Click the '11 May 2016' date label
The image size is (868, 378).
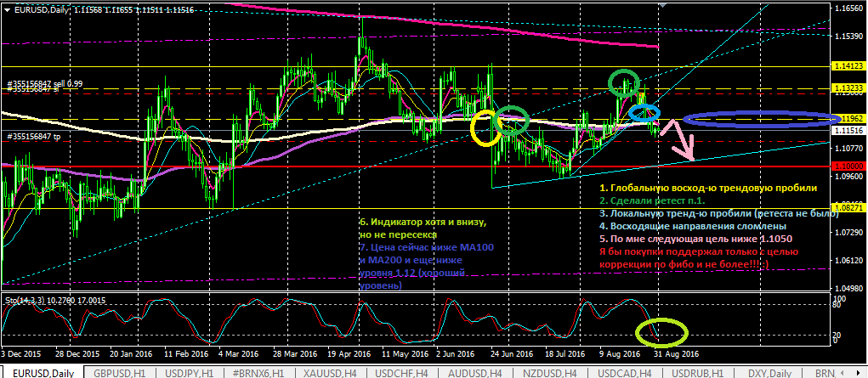pos(406,353)
